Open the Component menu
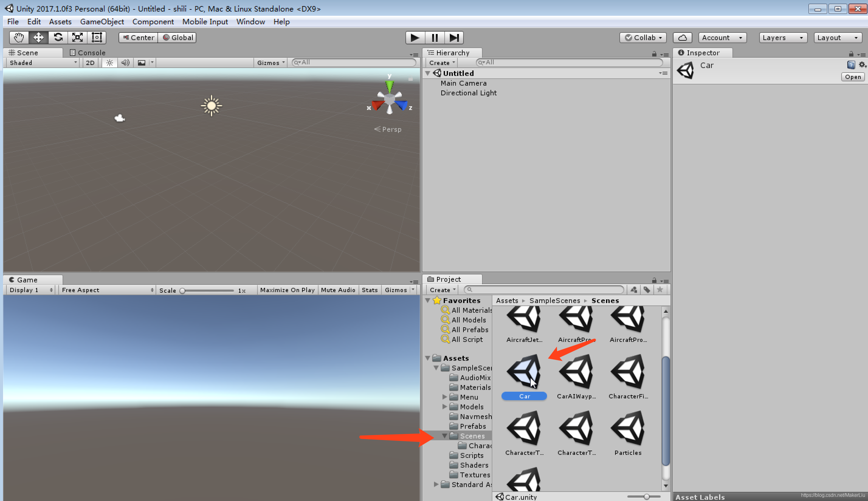868x501 pixels. [153, 22]
